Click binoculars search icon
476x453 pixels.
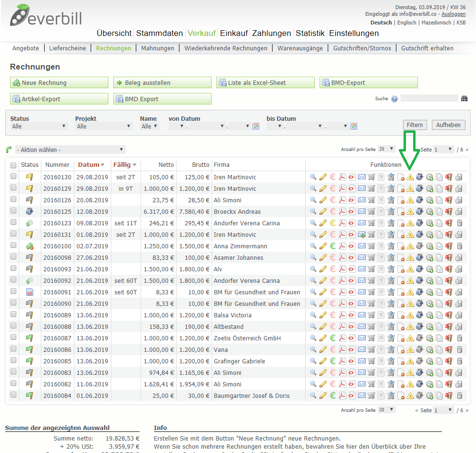(464, 99)
